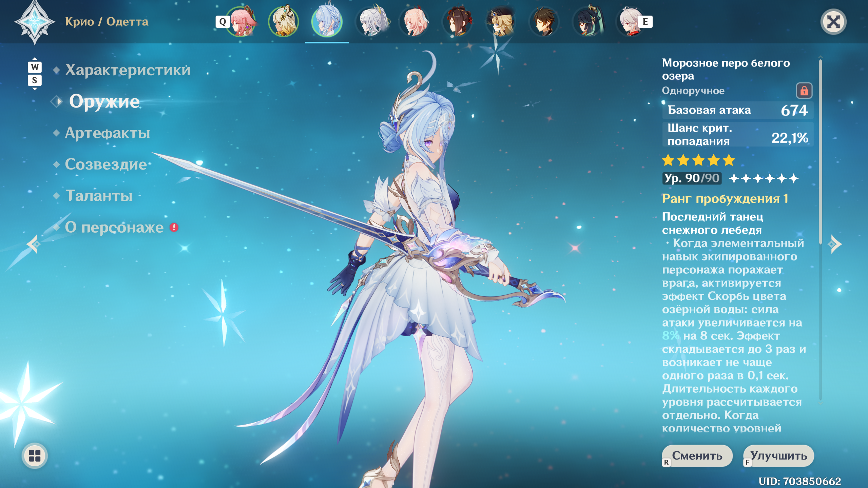Go to previous character with the left arrow
This screenshot has height=488, width=868.
click(x=34, y=244)
